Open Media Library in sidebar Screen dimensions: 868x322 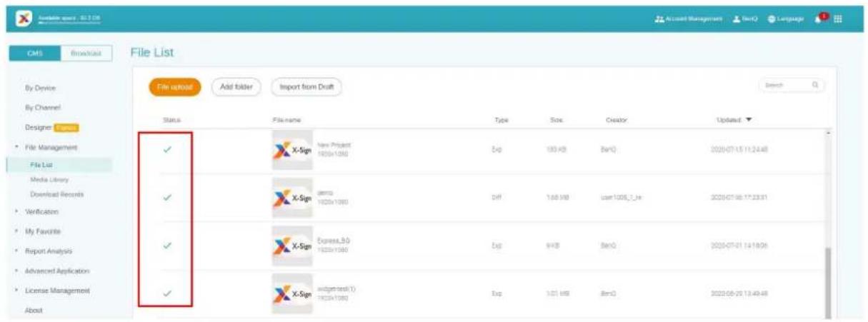(50, 180)
